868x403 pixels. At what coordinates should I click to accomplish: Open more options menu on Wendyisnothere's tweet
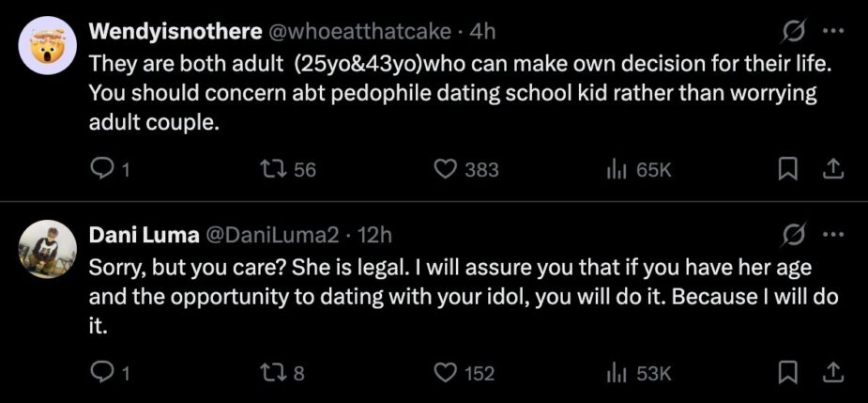click(x=833, y=32)
